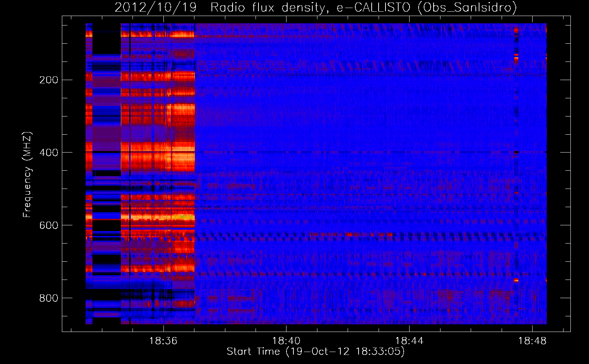Click the plot title text '2012/10/19 Radio flux density'
The width and height of the screenshot is (589, 364).
[220, 7]
